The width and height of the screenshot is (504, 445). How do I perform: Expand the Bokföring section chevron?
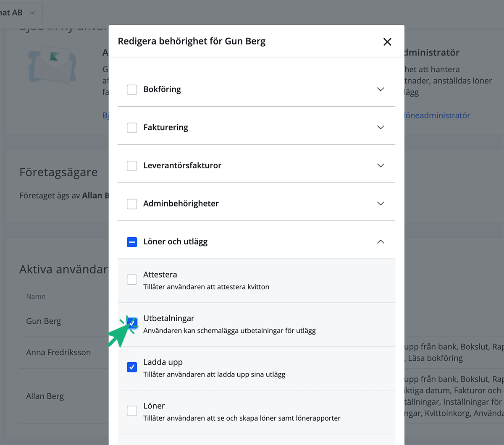[381, 89]
